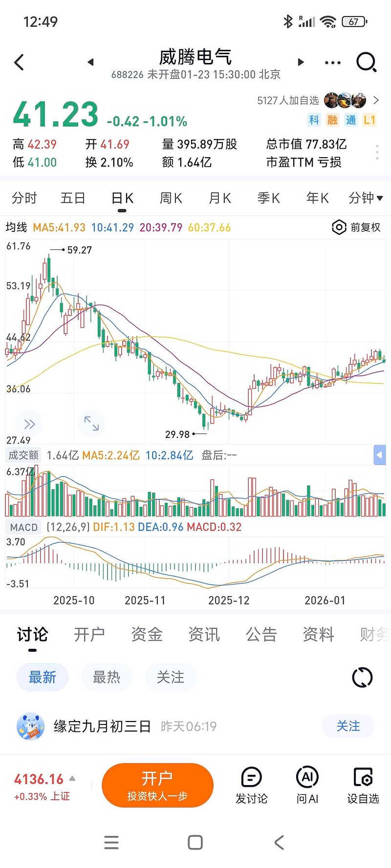Expand 5127人加自选 chevron arrow
This screenshot has width=391, height=868.
pyautogui.click(x=376, y=100)
